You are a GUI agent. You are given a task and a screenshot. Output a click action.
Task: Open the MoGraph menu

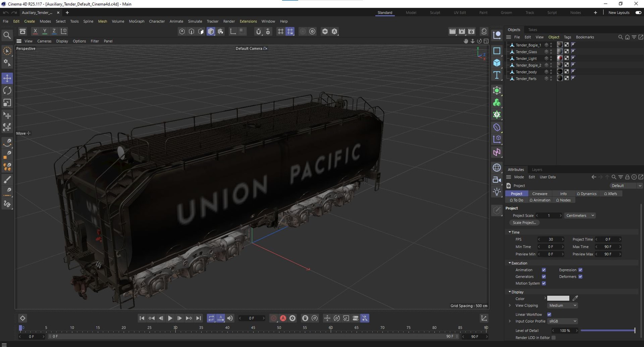pos(137,21)
